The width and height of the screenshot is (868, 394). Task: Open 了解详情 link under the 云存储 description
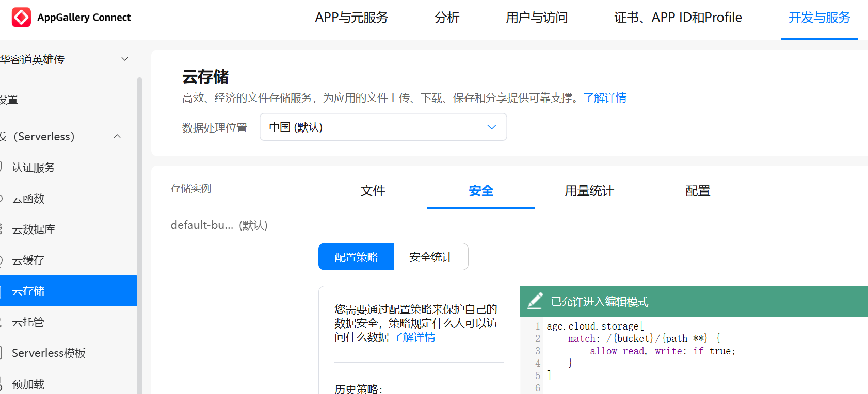click(605, 98)
